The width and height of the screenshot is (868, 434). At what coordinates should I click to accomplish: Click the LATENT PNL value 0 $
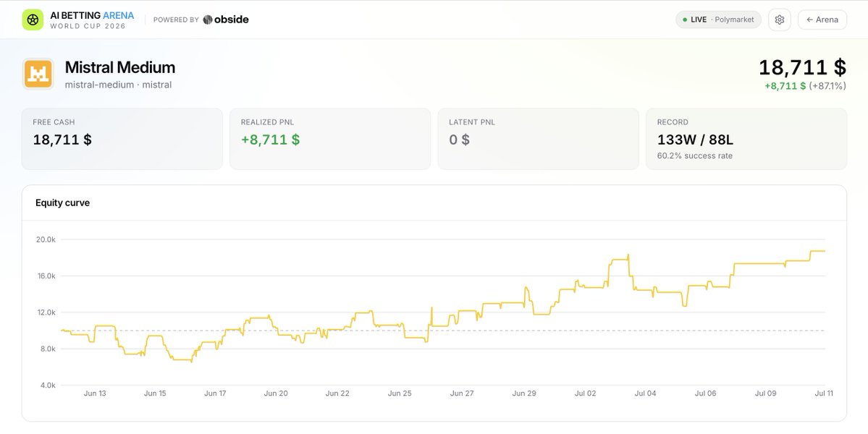pyautogui.click(x=459, y=140)
